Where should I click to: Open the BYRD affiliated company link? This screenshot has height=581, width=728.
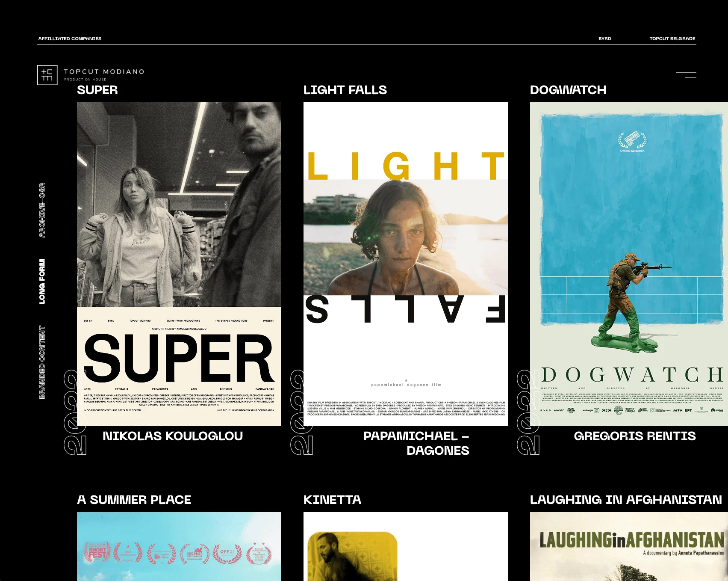click(604, 39)
